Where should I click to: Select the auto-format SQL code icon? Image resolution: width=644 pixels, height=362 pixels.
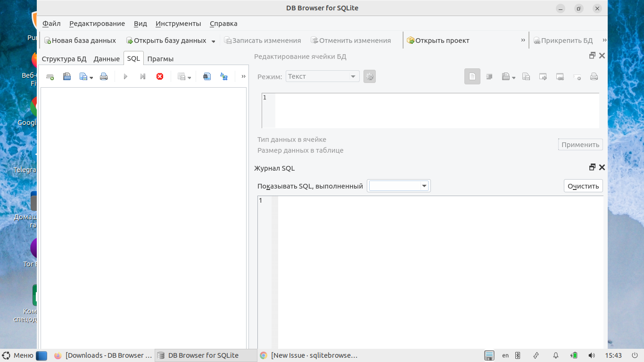[x=223, y=76]
